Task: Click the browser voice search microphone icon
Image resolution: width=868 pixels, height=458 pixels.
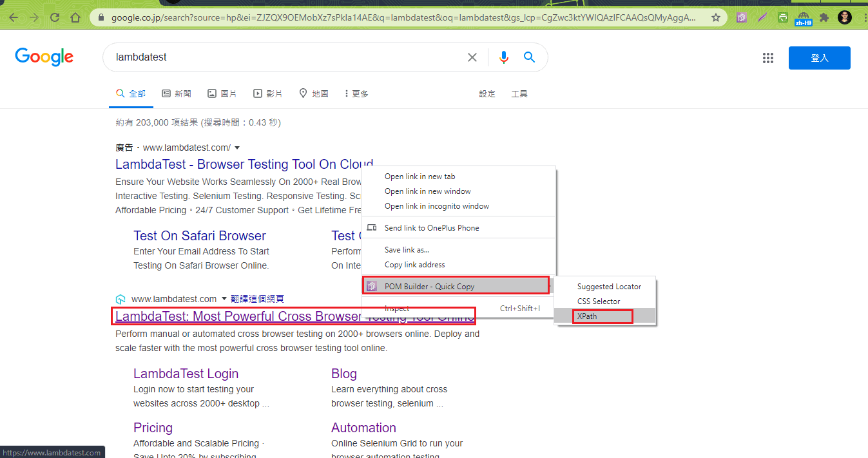Action: point(503,57)
